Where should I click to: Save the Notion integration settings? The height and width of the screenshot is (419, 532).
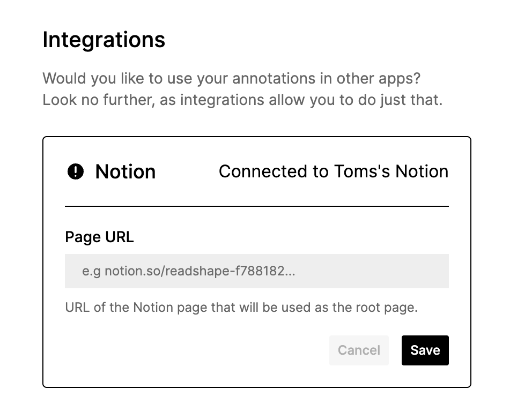tap(425, 350)
